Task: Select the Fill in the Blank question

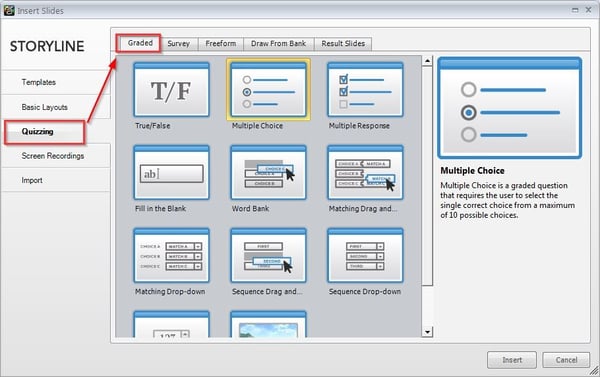Action: tap(171, 173)
